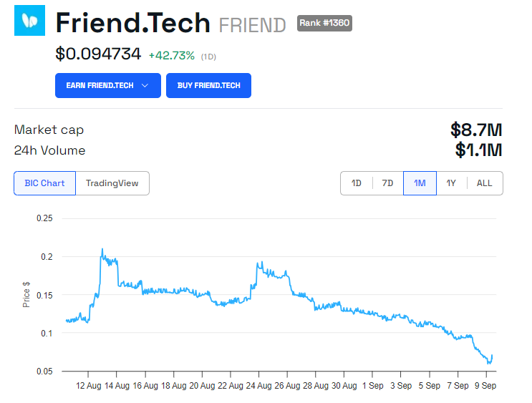Click the Friend.Tech title heading

[x=133, y=23]
